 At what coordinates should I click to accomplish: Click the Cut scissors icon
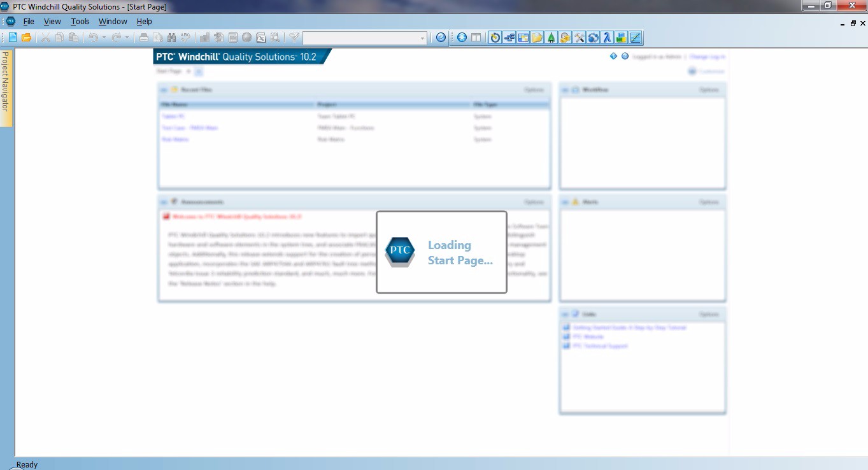[46, 38]
